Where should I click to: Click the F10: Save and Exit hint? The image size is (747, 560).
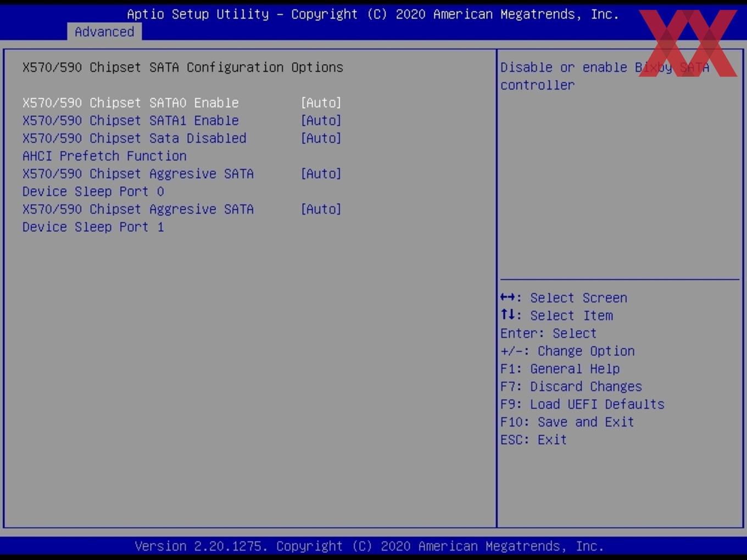pos(567,422)
